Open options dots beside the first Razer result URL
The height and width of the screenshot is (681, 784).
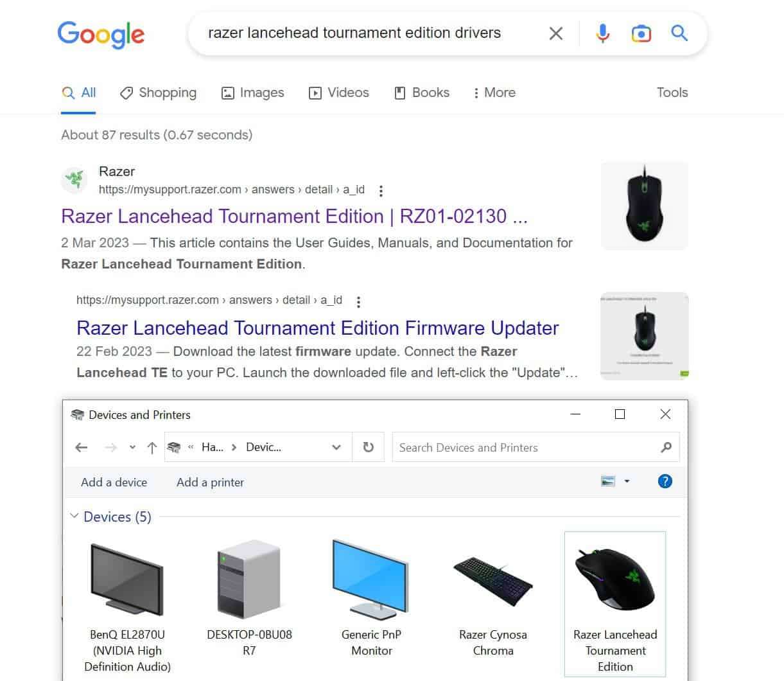[381, 191]
